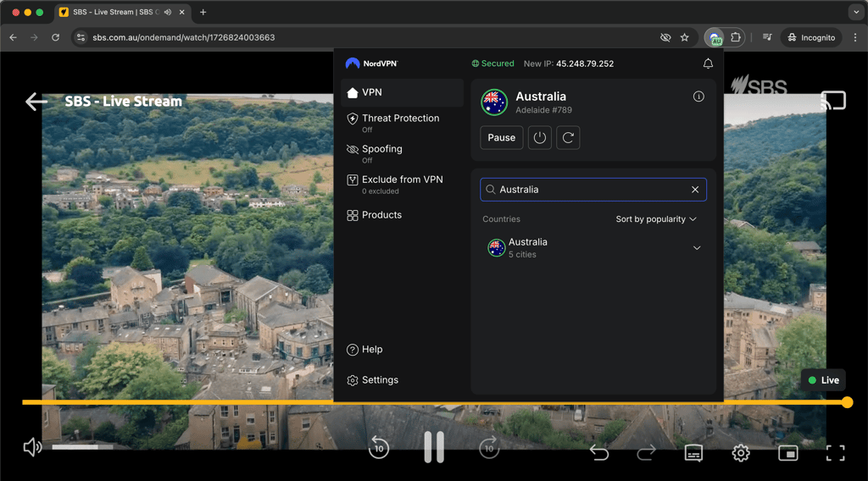Open the media controls icon in Chrome
The image size is (868, 481).
(767, 37)
